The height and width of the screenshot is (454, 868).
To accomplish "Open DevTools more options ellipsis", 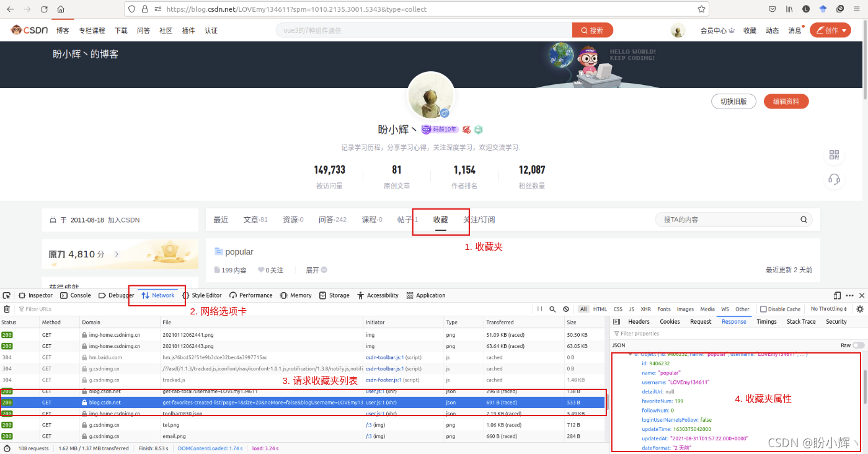I will point(849,295).
